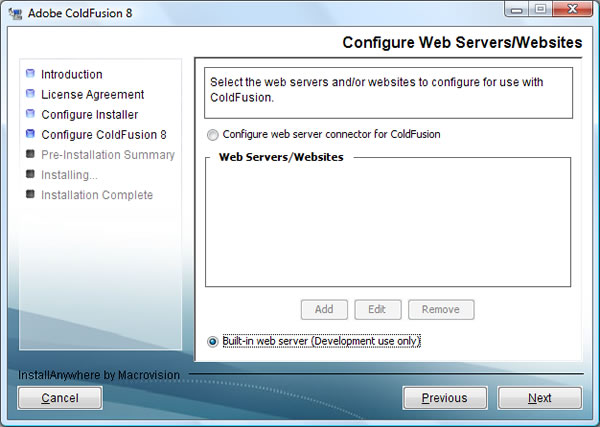
Task: Click the Pre-Installation Summary step label
Action: coord(108,155)
